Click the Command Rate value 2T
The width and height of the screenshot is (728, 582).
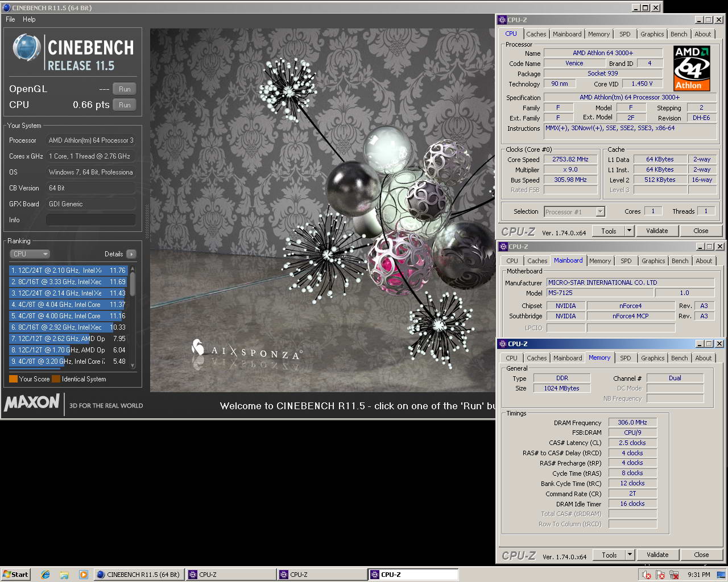(x=632, y=494)
